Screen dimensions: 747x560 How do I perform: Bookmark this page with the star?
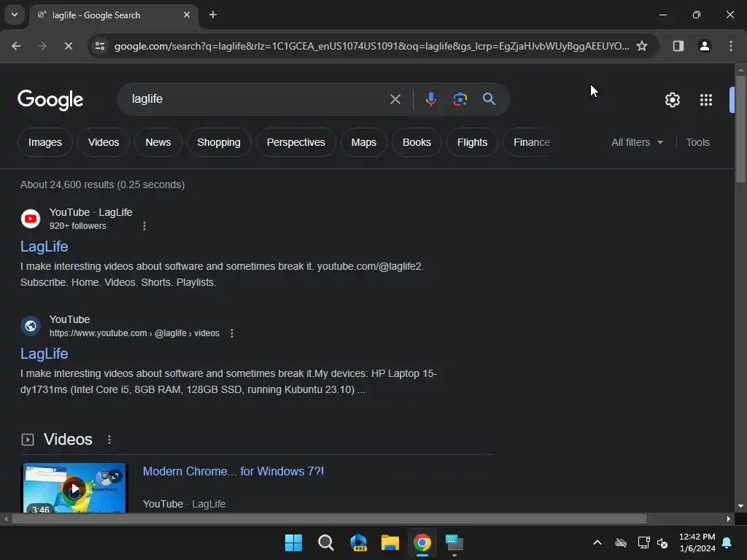(x=642, y=46)
